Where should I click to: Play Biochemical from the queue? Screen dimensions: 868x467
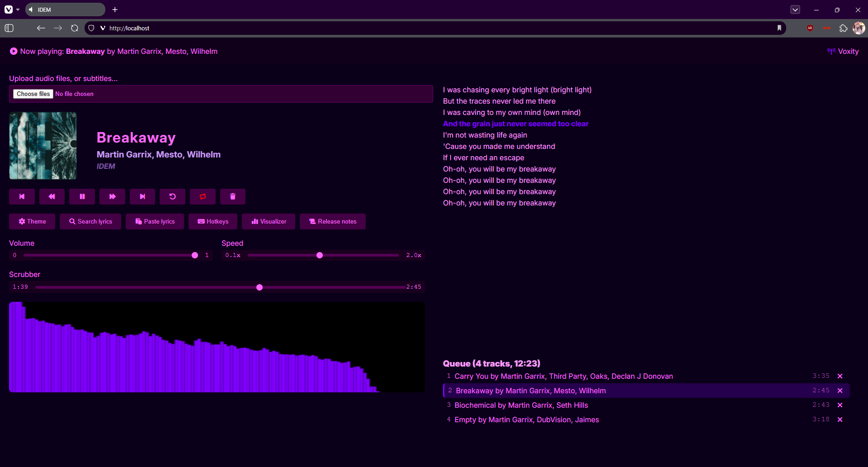[x=521, y=405]
